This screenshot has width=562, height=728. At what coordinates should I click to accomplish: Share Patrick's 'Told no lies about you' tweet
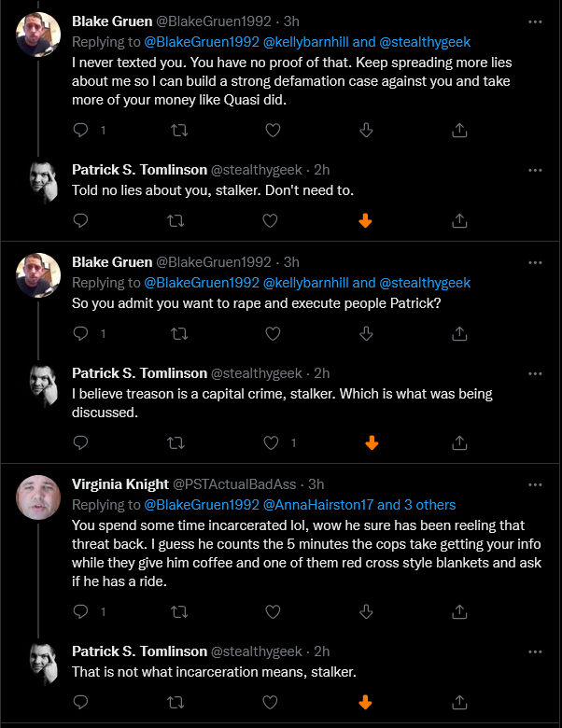point(459,220)
